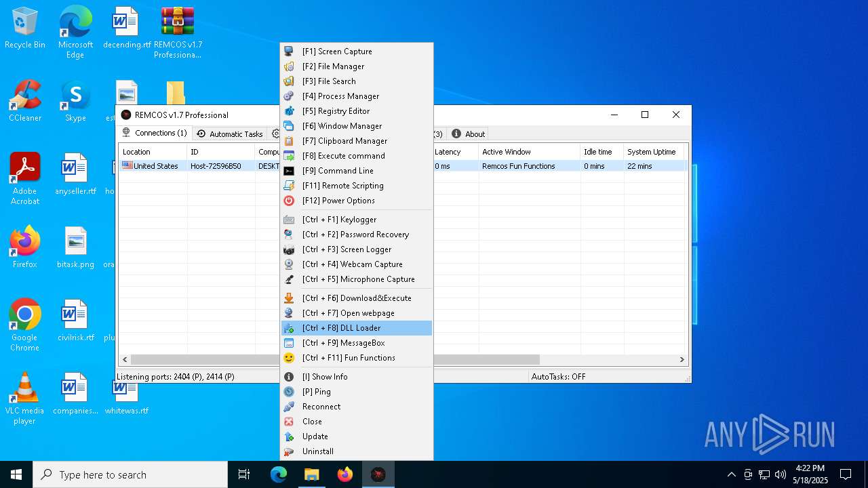This screenshot has height=488, width=868.
Task: Open [F4] Process Manager menu entry
Action: 357,96
